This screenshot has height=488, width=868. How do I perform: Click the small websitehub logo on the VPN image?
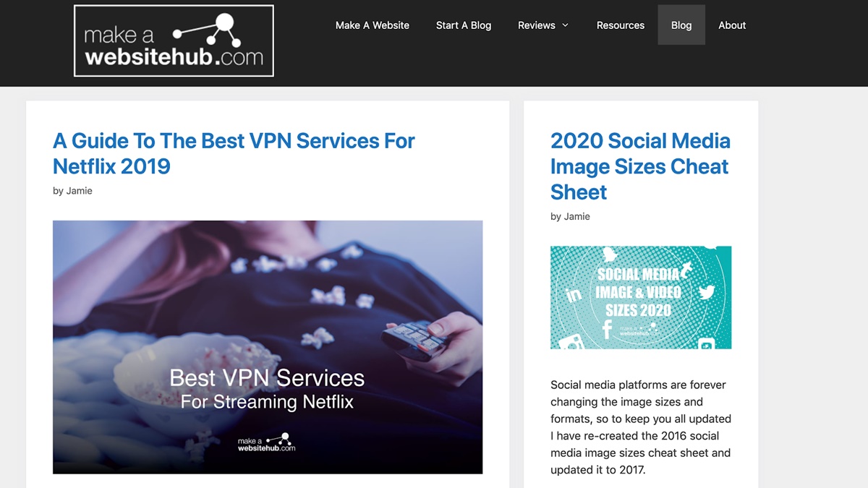click(x=267, y=442)
